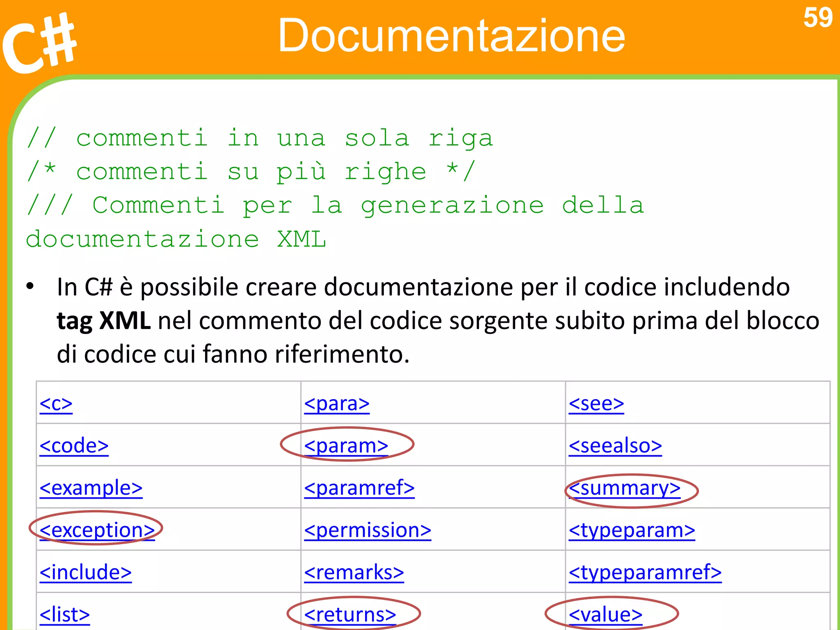Follow the <example> tag link
This screenshot has height=630, width=840.
(x=91, y=488)
